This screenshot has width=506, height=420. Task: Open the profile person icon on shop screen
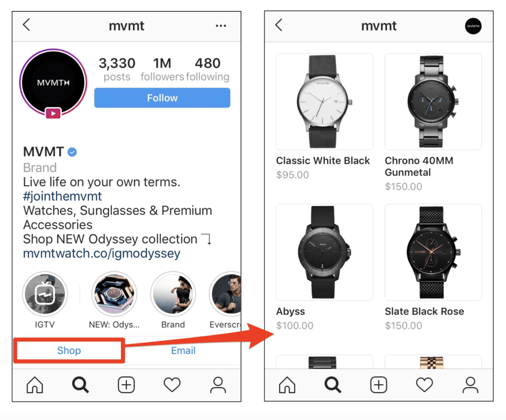click(x=470, y=385)
